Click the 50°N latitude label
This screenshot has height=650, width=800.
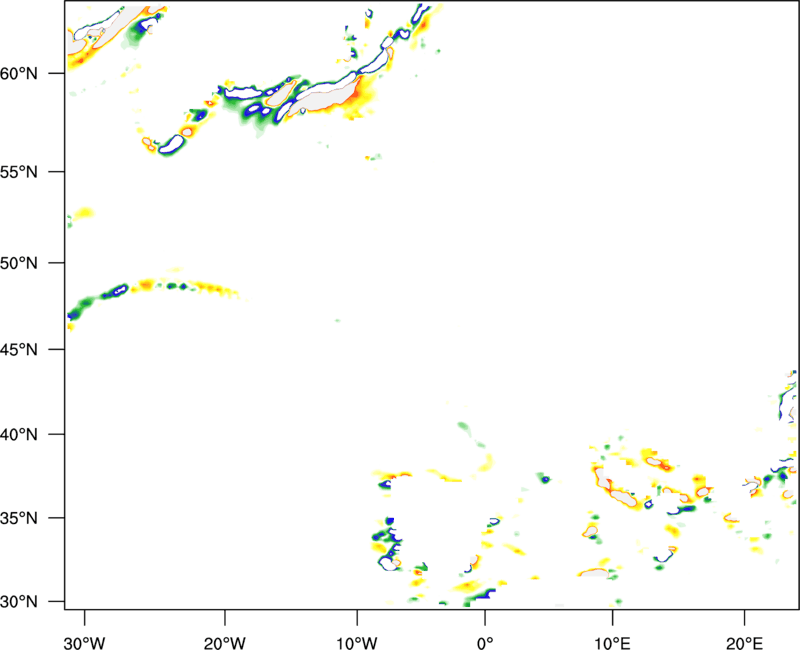pos(19,263)
